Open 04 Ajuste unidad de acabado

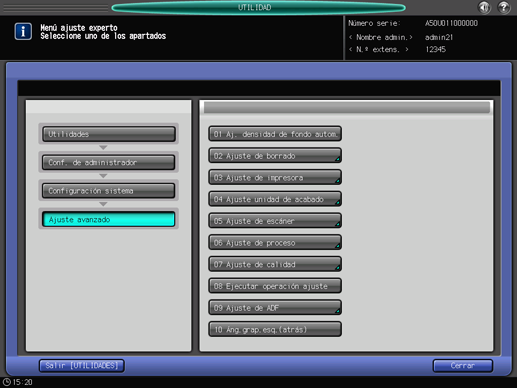[275, 199]
